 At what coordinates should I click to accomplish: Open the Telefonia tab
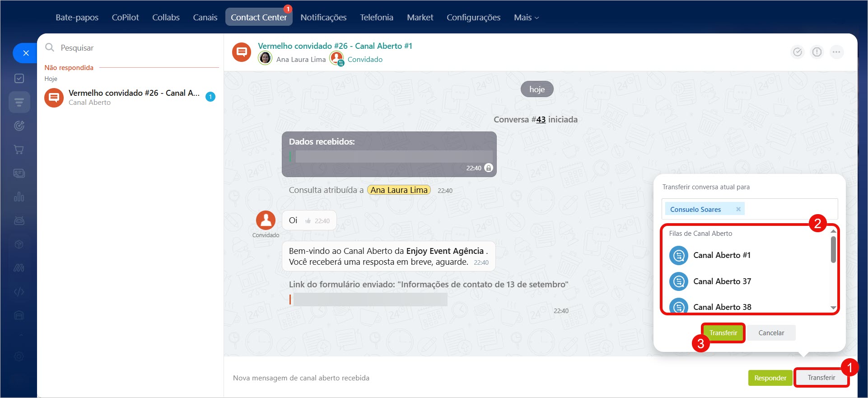click(376, 18)
